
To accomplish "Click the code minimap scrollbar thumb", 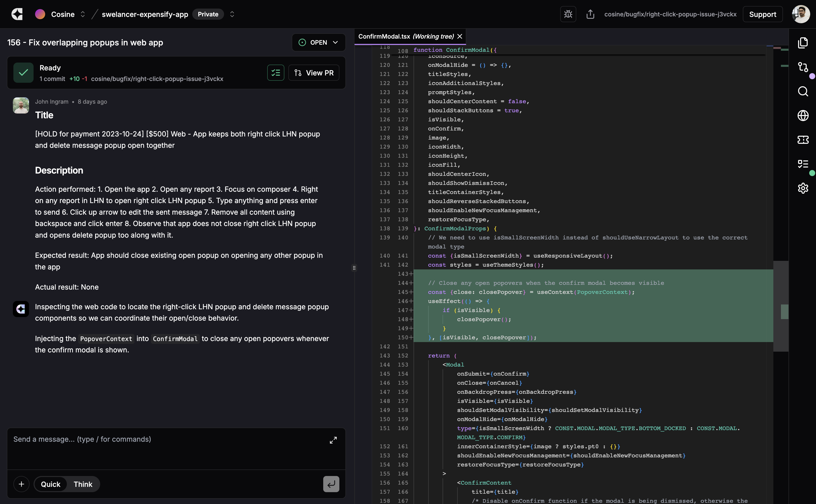I will point(780,306).
